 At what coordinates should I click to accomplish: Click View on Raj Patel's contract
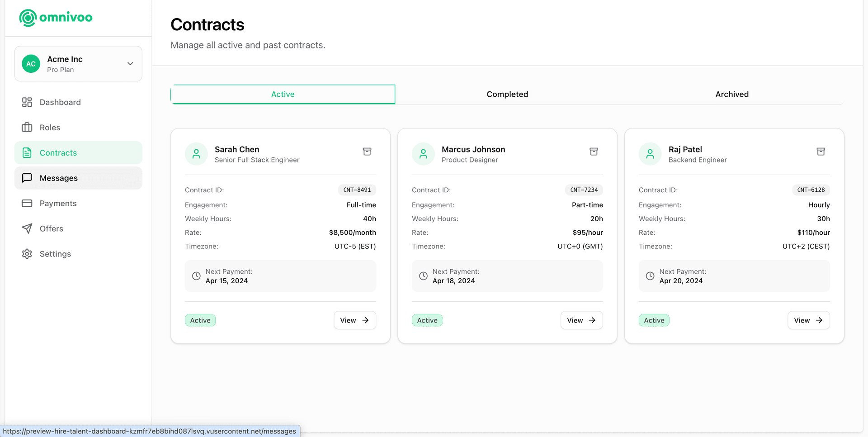(808, 320)
